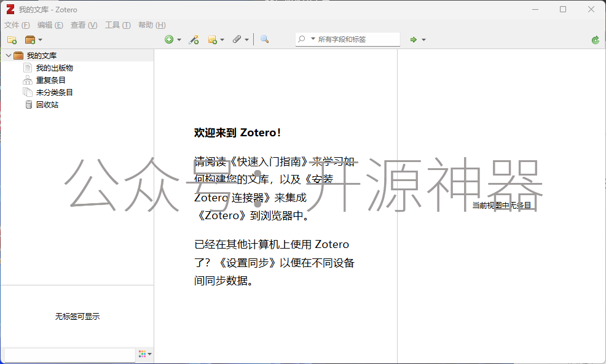Minimize the Zotero window
The height and width of the screenshot is (364, 606).
[535, 9]
